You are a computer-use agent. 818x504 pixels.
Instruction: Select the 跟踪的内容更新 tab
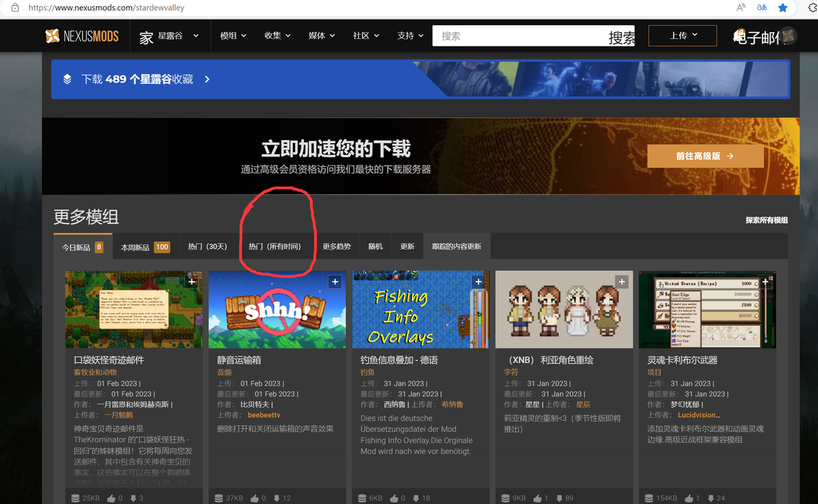(x=456, y=247)
